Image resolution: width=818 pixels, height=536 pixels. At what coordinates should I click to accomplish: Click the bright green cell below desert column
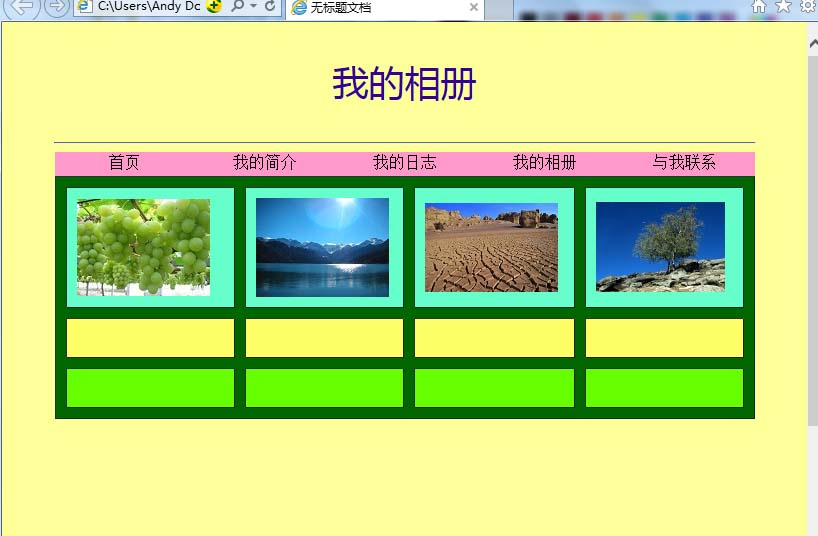(x=495, y=388)
